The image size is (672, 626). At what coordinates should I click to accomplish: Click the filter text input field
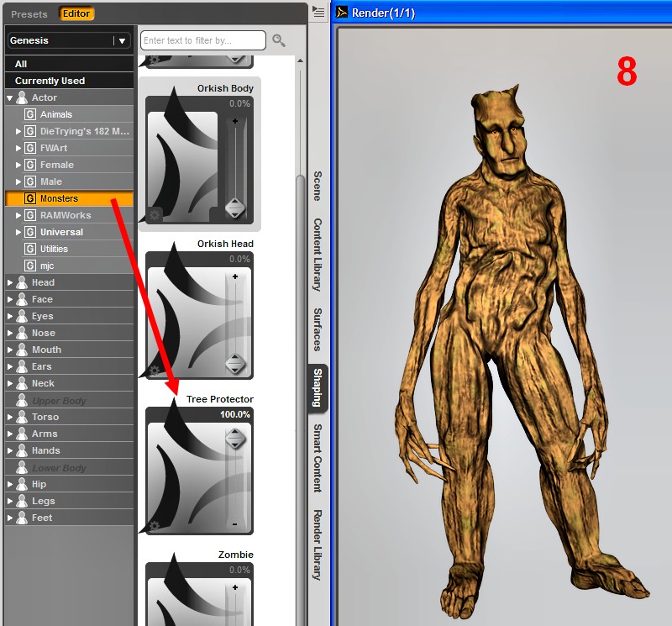(x=203, y=40)
